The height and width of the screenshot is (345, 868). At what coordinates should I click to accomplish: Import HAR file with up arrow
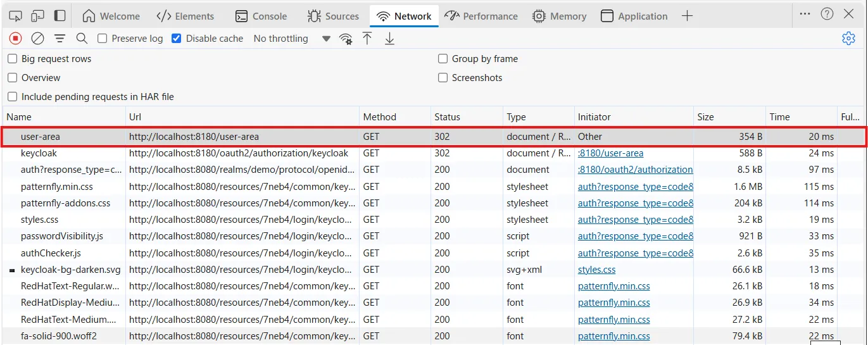[x=367, y=39]
